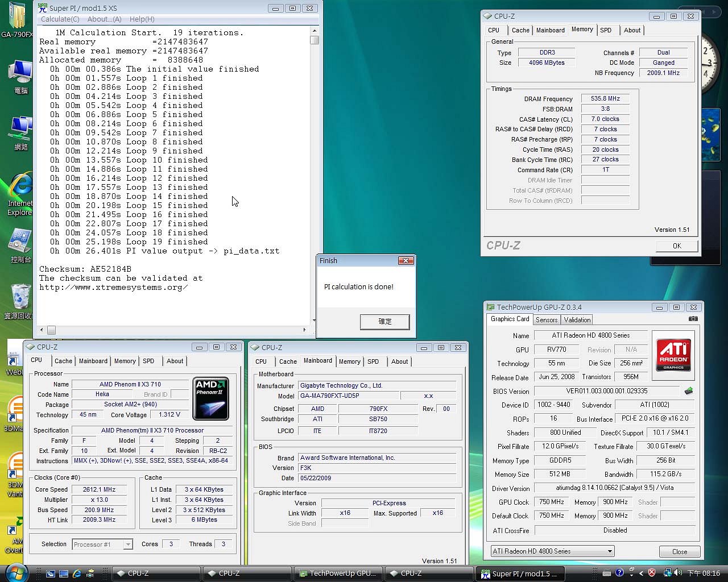Click the GPU Clock 750 MHz field
Screen dimensions: 728x582
pyautogui.click(x=551, y=502)
